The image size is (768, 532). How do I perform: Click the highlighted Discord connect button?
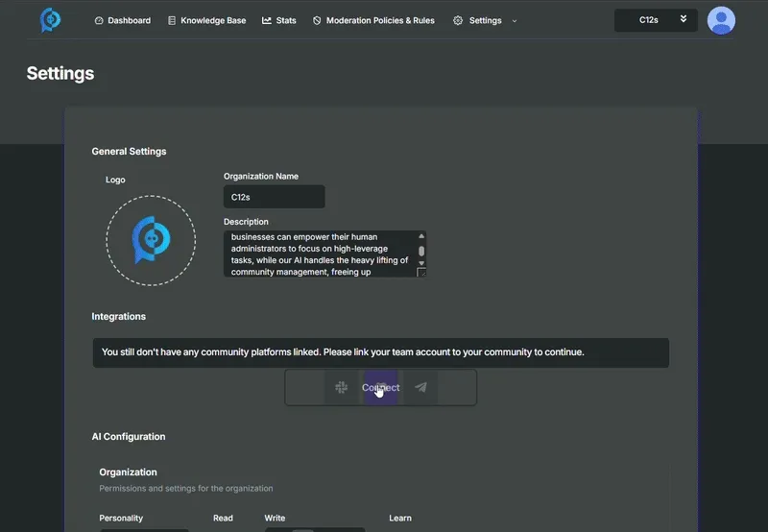[x=380, y=388]
